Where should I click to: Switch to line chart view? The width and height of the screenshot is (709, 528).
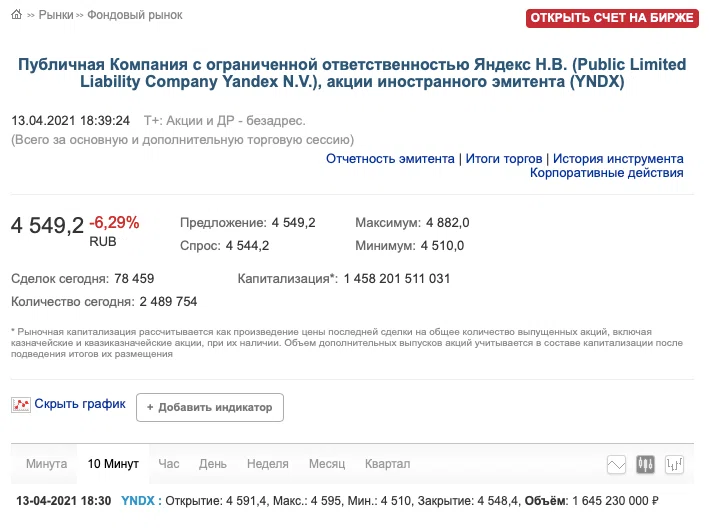(x=617, y=465)
